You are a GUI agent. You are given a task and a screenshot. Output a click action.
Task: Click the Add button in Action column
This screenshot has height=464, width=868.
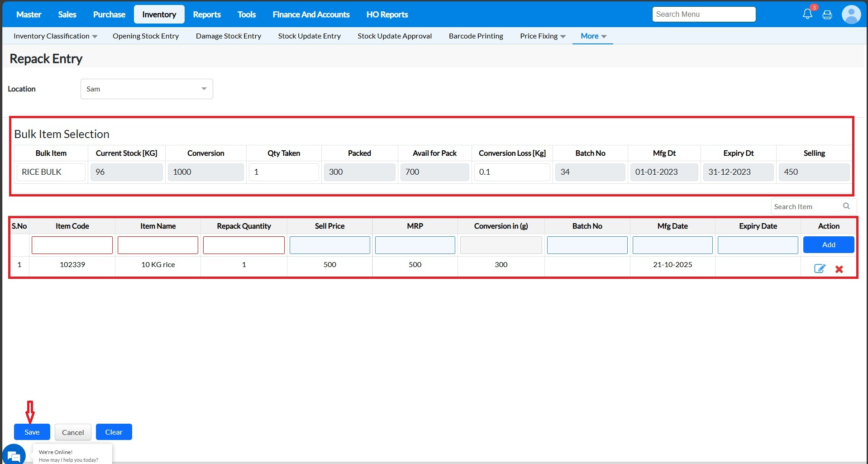[828, 245]
